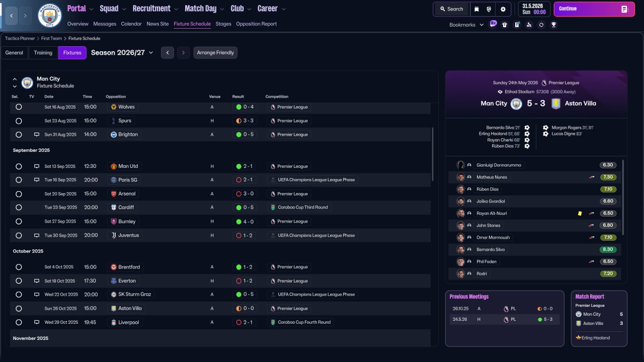Click the circular arrows icon in Bookmarks bar
The height and width of the screenshot is (362, 644).
pyautogui.click(x=541, y=25)
